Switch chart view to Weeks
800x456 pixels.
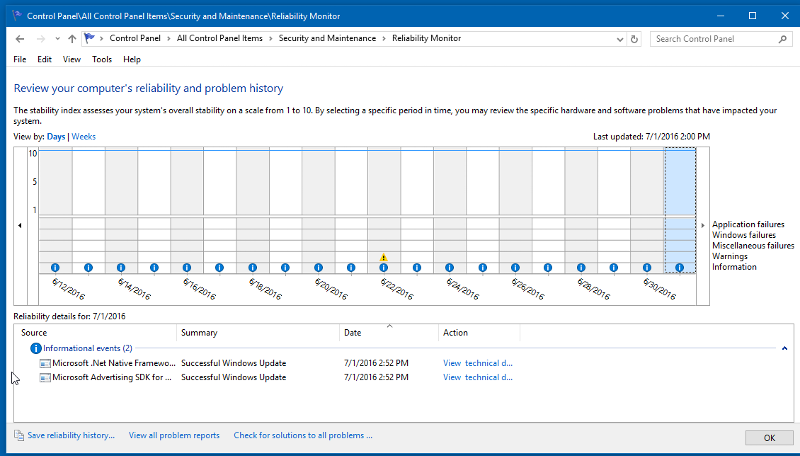point(84,137)
